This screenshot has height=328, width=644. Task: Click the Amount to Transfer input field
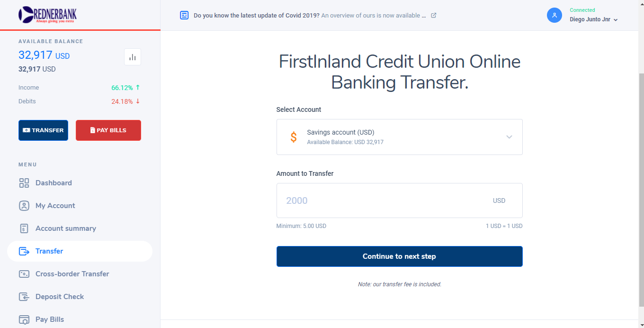[384, 200]
